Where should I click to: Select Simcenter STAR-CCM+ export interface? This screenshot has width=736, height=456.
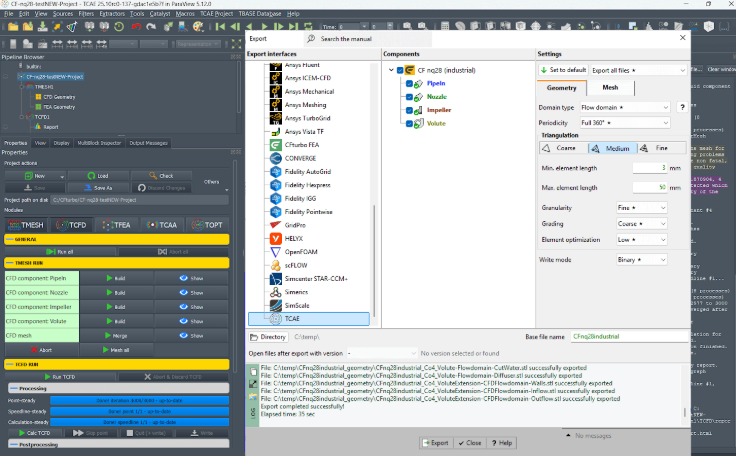316,278
